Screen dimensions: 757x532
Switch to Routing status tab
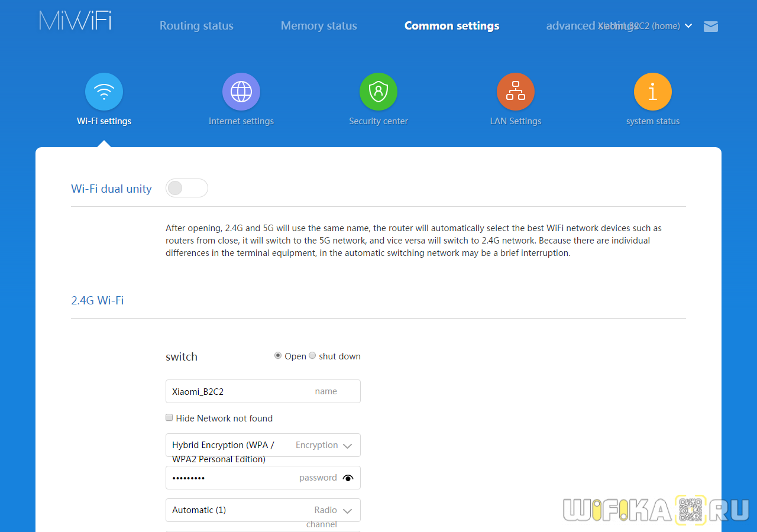(196, 26)
